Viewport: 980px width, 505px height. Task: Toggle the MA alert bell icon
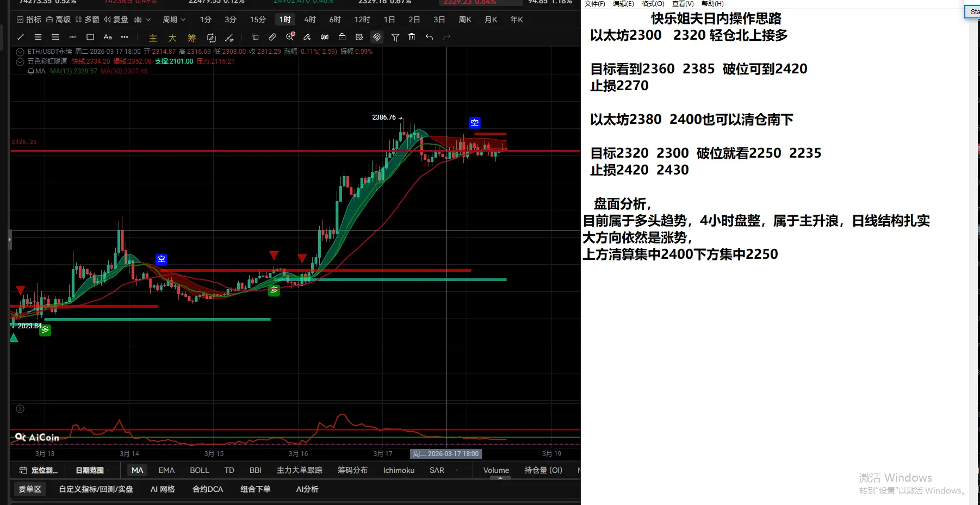click(x=31, y=71)
